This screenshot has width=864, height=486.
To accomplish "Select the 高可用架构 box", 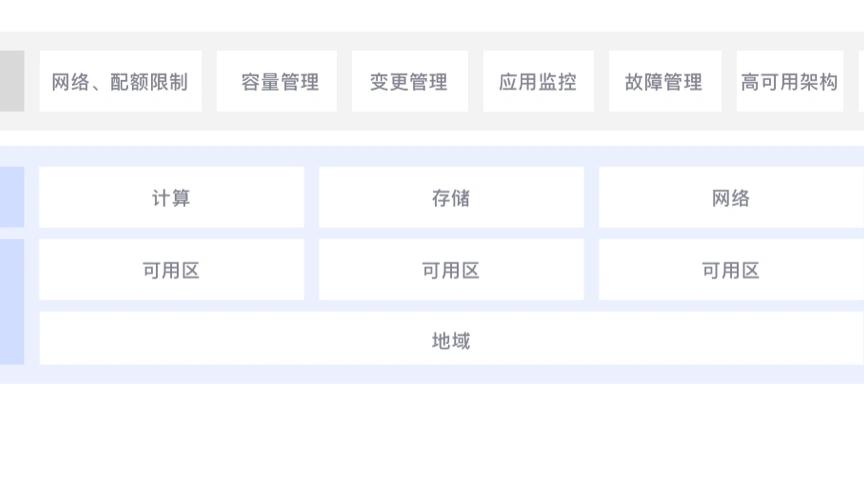I will click(790, 82).
